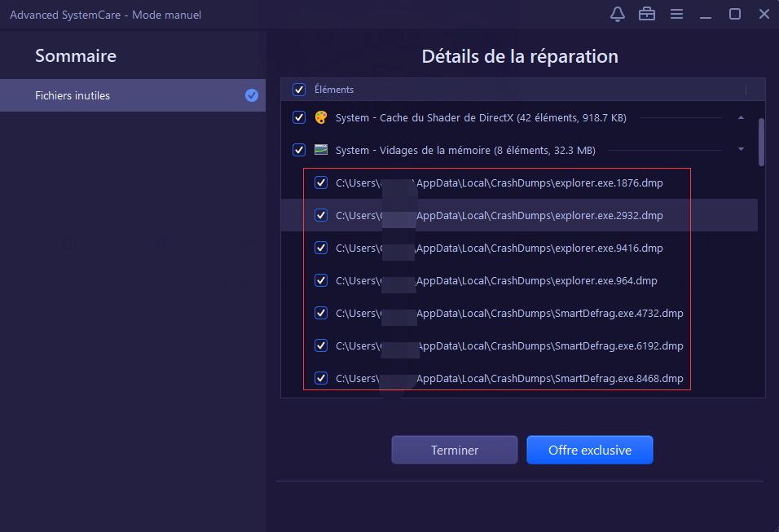
Task: Select the explorer.exe.2932.dmp path
Action: pos(500,216)
